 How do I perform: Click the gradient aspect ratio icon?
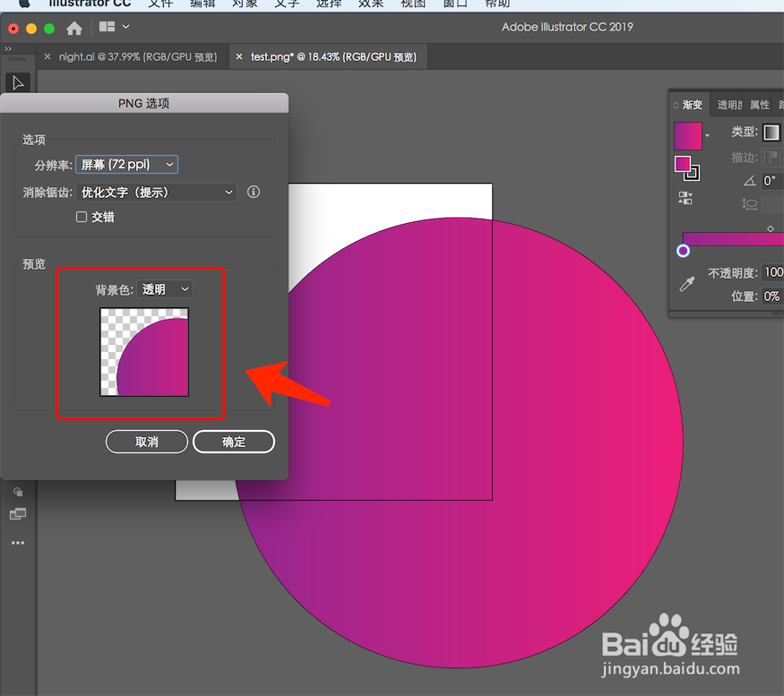click(x=749, y=204)
